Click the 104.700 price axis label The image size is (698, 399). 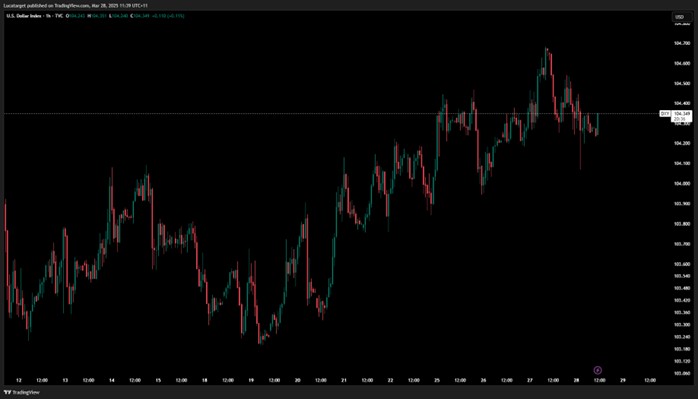coord(682,44)
